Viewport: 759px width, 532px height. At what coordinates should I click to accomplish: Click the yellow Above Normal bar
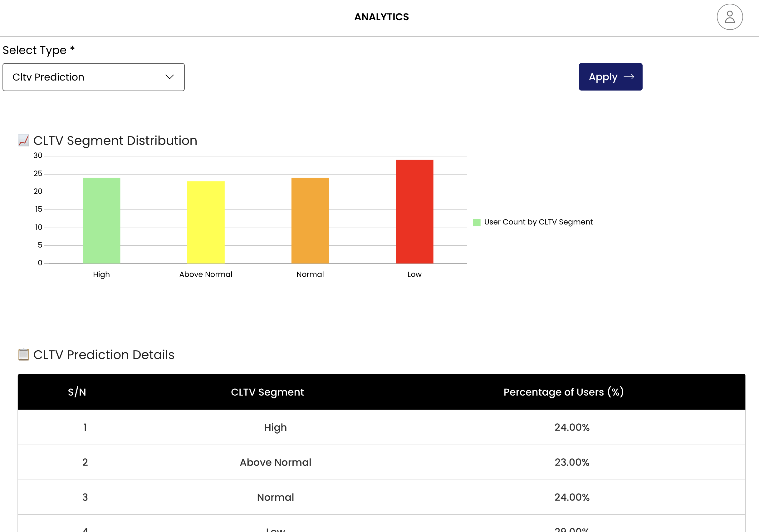[206, 222]
